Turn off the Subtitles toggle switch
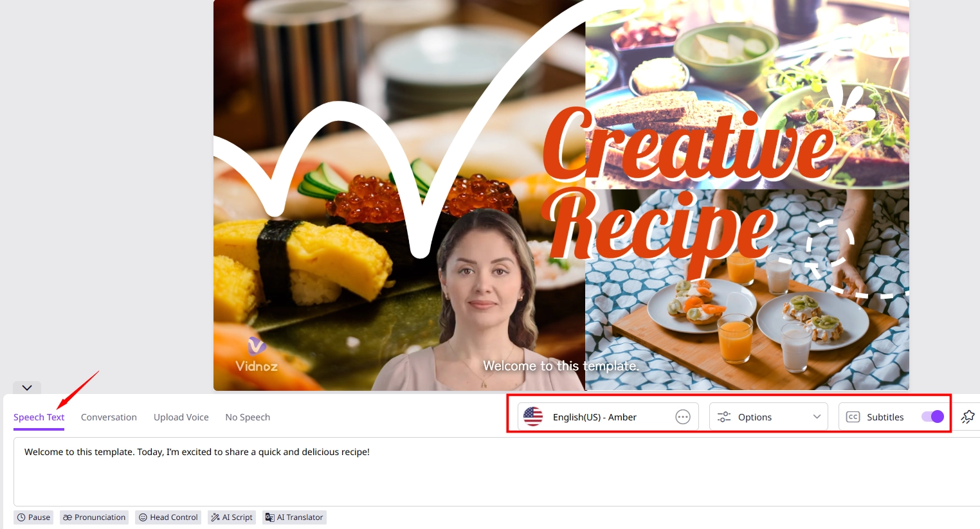Image resolution: width=980 pixels, height=529 pixels. (932, 417)
